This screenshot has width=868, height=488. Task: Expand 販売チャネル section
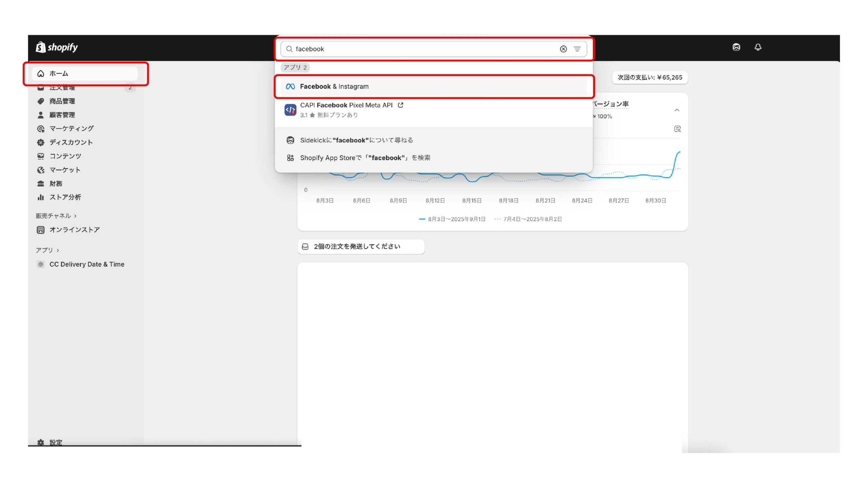[x=56, y=216]
